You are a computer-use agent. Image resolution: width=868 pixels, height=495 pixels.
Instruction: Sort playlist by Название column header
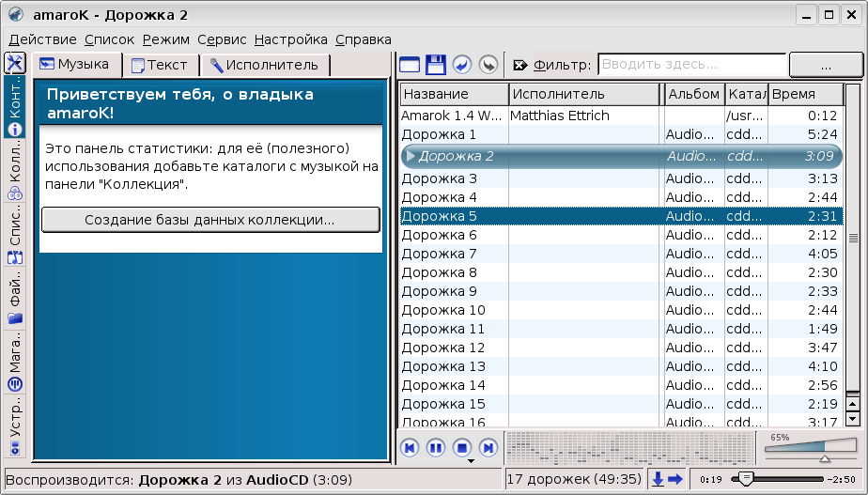[454, 94]
